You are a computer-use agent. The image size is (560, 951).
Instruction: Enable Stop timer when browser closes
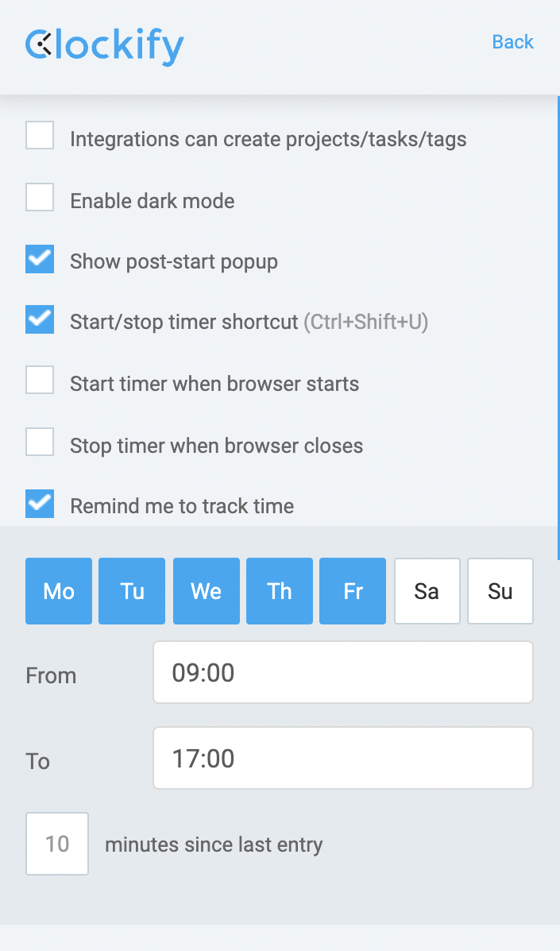coord(40,442)
